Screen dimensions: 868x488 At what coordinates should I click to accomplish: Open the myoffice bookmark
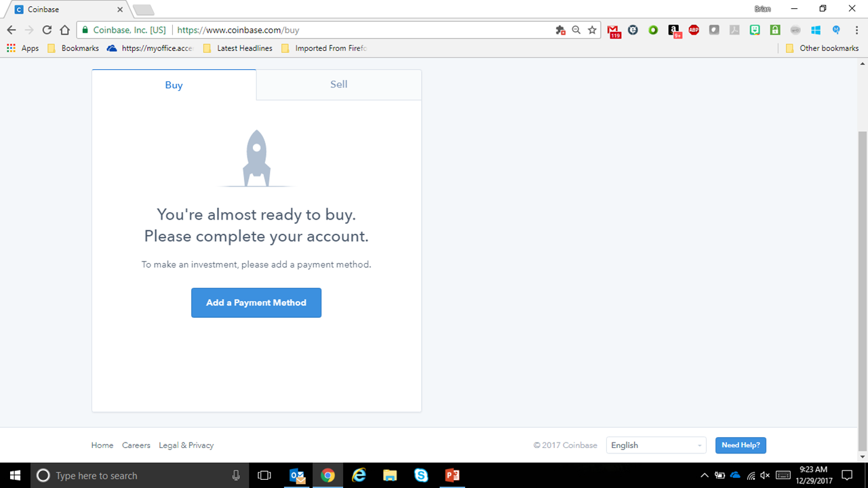pos(150,48)
